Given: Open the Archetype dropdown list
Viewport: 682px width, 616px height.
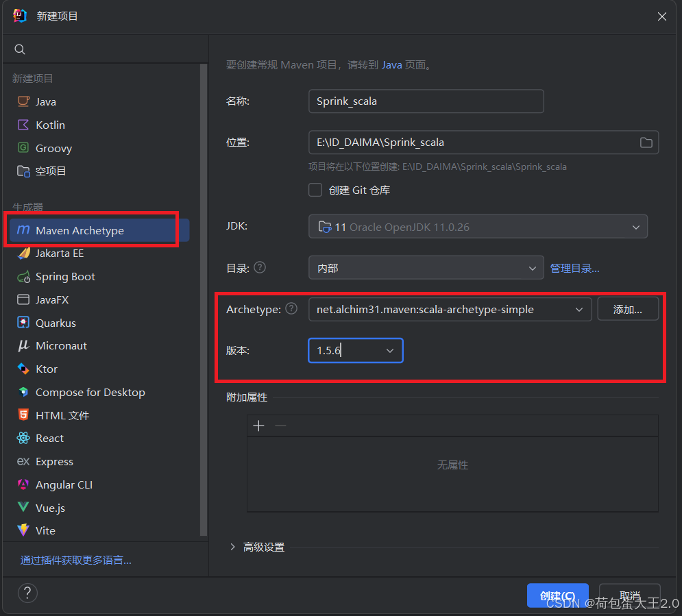Looking at the screenshot, I should (450, 310).
